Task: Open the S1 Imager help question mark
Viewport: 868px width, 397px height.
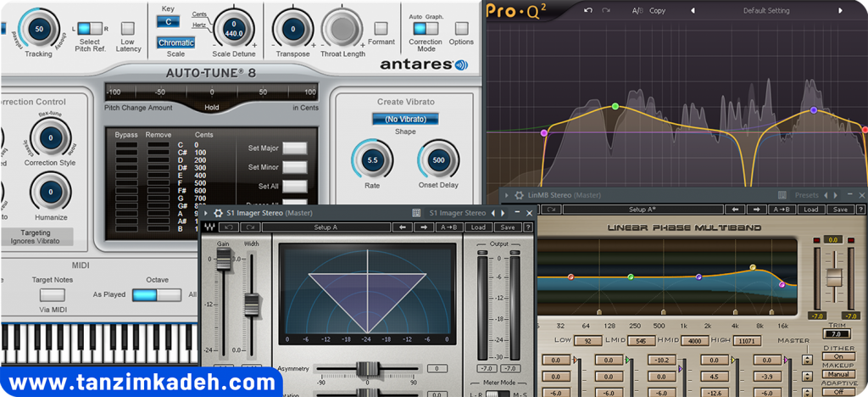Action: [x=528, y=227]
